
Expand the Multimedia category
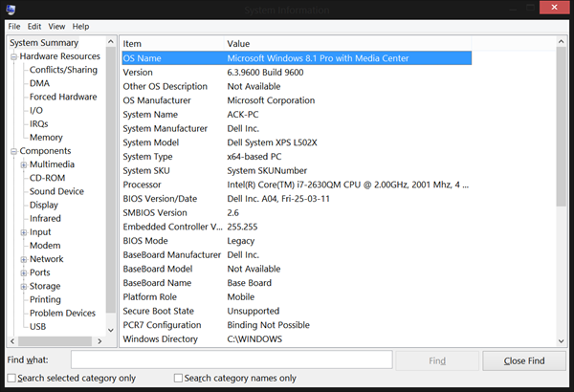[x=23, y=164]
